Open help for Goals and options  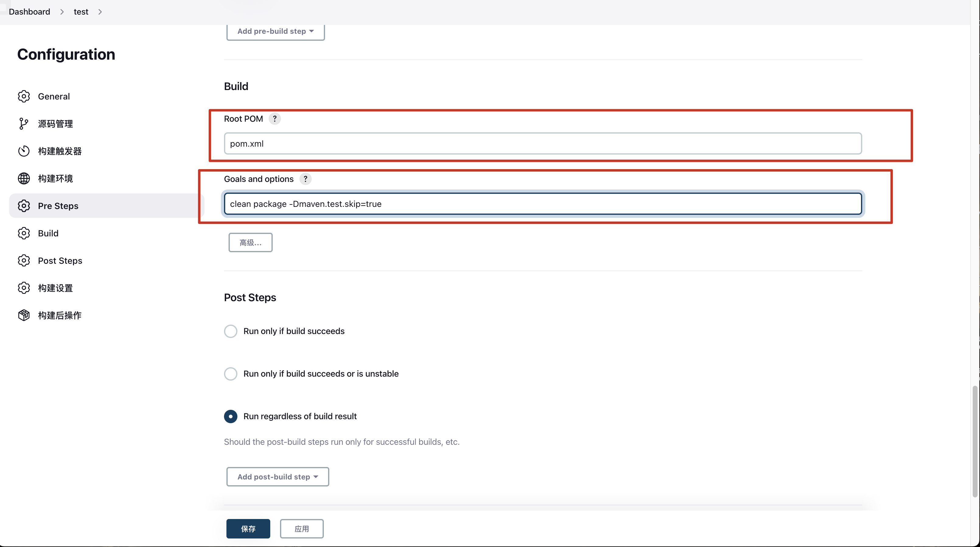click(305, 179)
